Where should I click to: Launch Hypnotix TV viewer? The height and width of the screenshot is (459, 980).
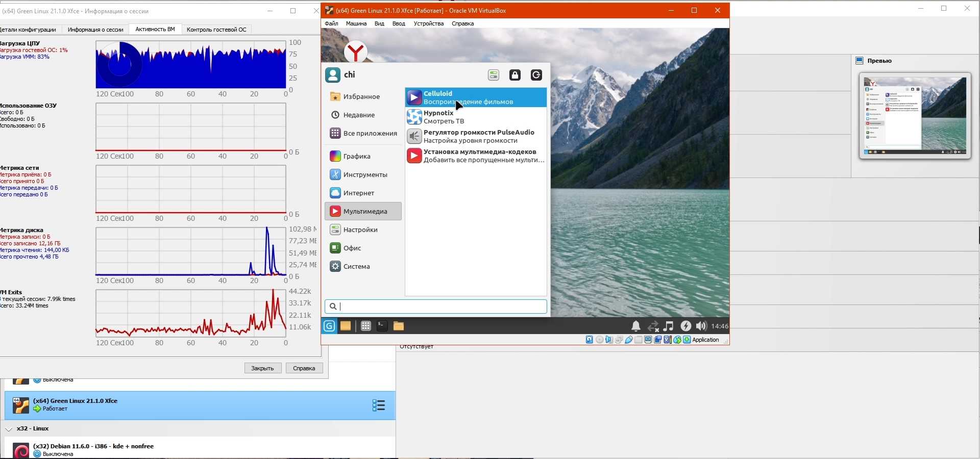coord(476,117)
